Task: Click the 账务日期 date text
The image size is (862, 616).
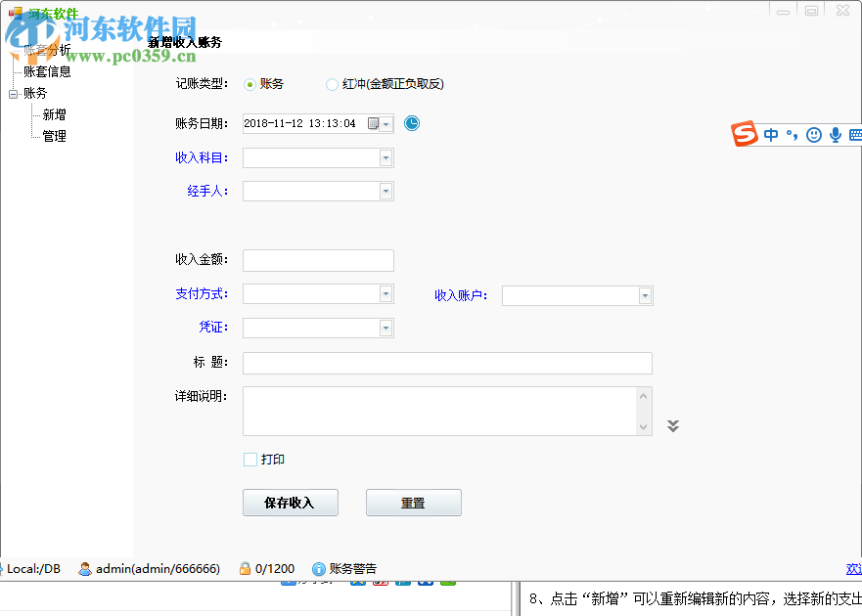Action: pos(299,123)
